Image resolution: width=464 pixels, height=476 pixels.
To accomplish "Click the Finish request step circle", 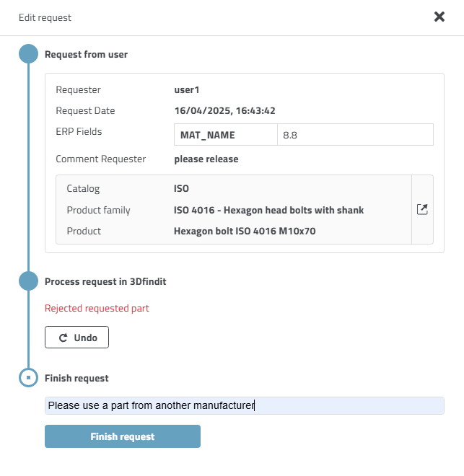I will [x=28, y=377].
